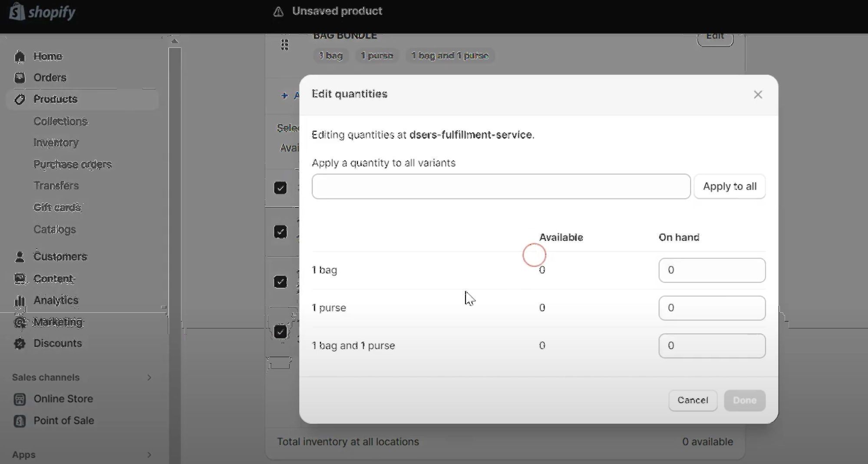Image resolution: width=868 pixels, height=464 pixels.
Task: Click the Unsaved product warning icon
Action: click(x=278, y=12)
